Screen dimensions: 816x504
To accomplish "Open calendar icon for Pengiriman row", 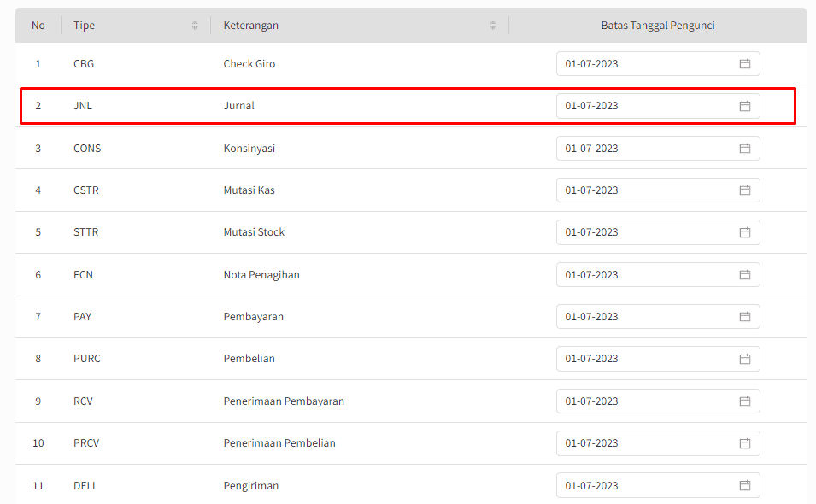I will coord(744,485).
